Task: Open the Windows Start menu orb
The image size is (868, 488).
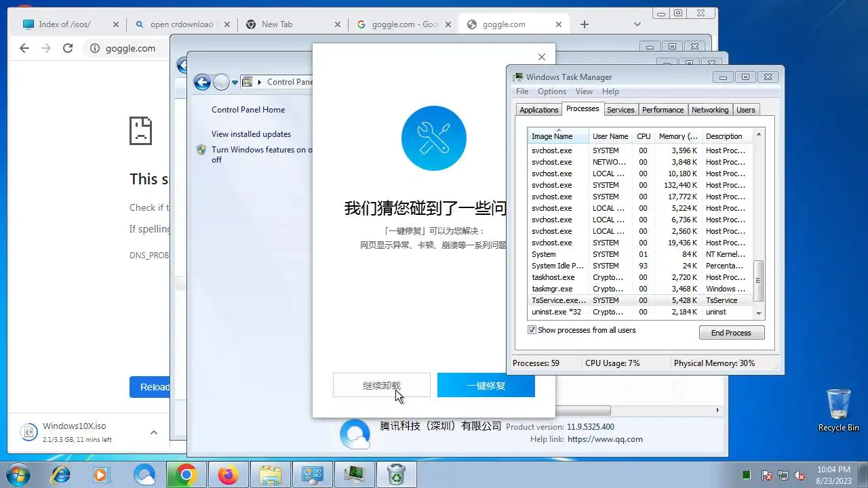Action: (x=18, y=474)
